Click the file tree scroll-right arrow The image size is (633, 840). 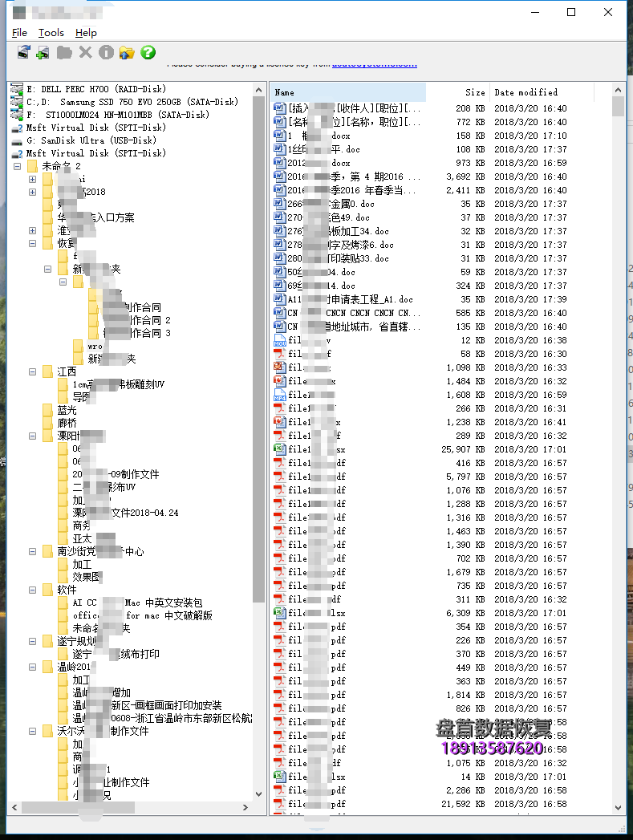click(x=245, y=807)
